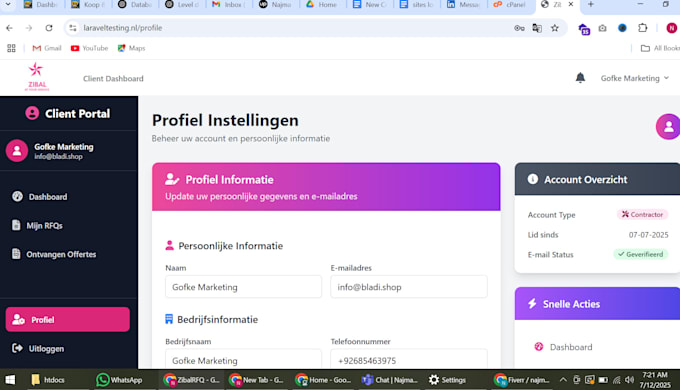This screenshot has width=680, height=390.
Task: Bookmark this page with the star icon
Action: (555, 28)
